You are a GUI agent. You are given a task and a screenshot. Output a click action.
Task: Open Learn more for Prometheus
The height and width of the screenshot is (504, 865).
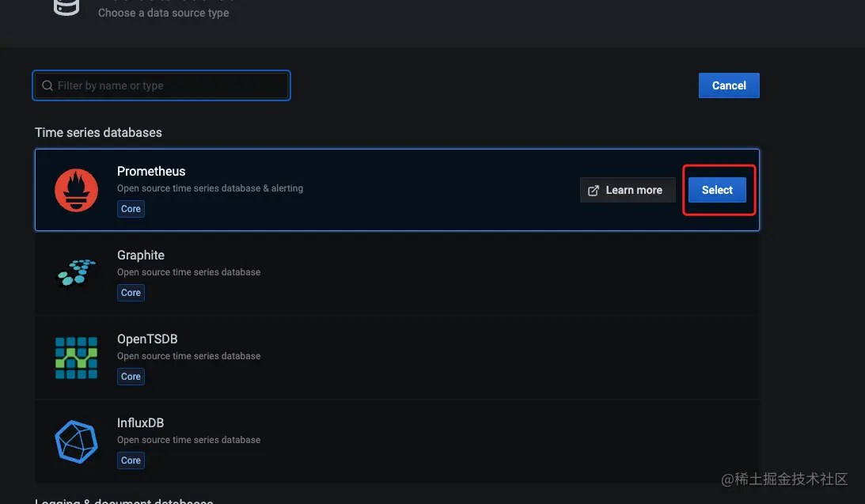tap(628, 190)
